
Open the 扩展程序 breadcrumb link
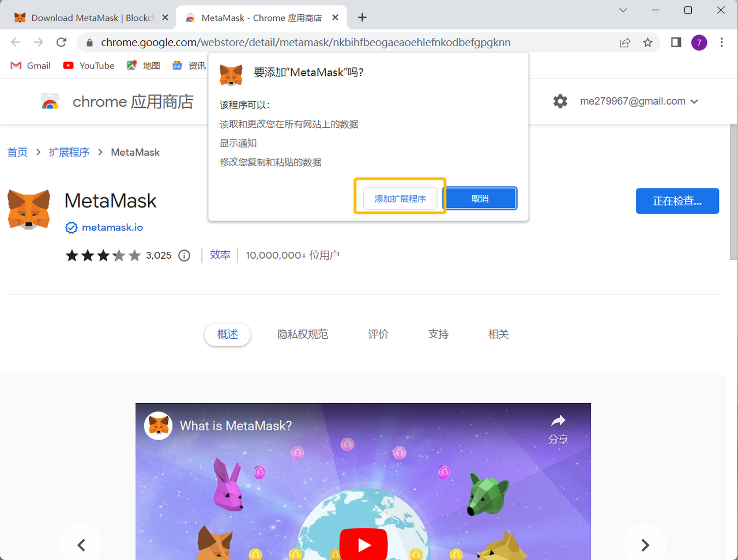click(x=69, y=153)
